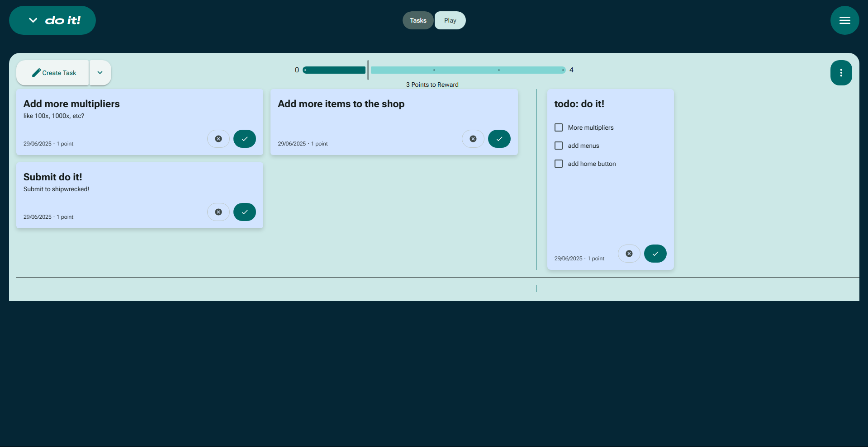Open the 'Add more multipliers' task card title
The width and height of the screenshot is (868, 447).
pos(71,104)
